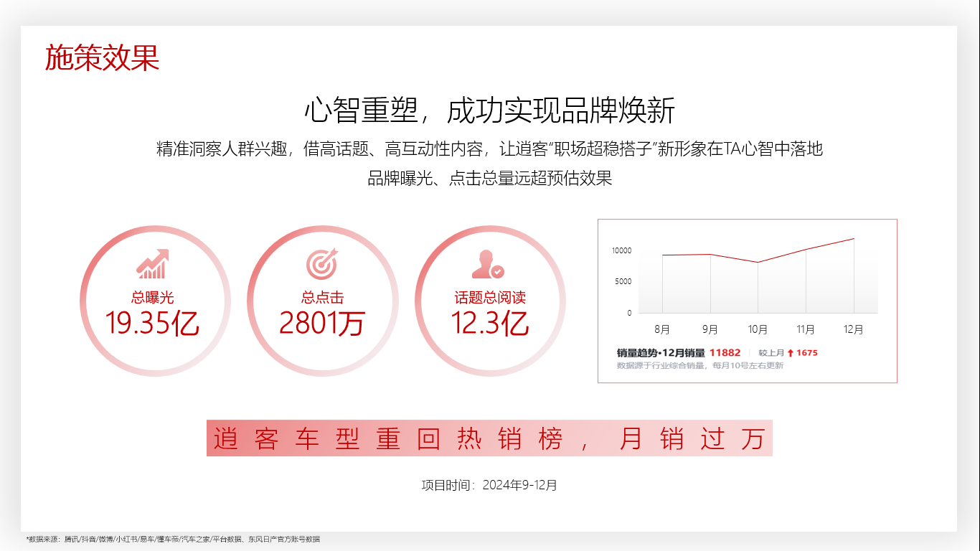Click the red 11882 December sales number

[x=725, y=353]
